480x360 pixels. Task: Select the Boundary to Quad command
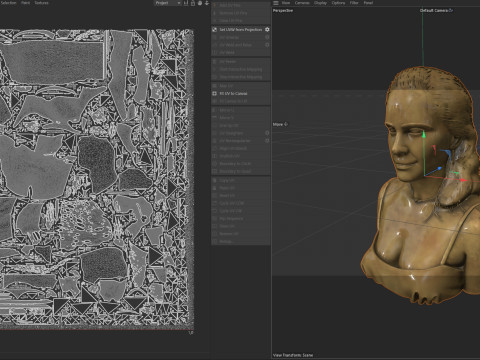241,171
